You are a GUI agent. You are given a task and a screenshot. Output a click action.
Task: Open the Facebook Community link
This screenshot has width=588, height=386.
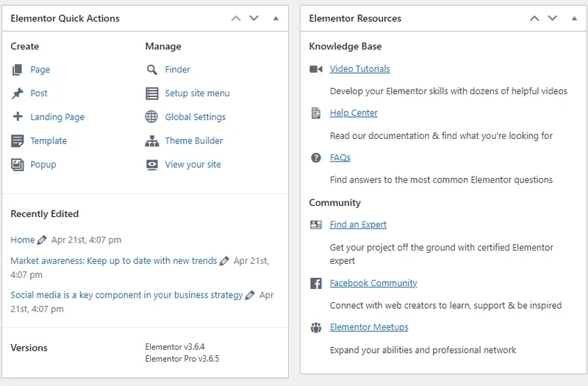373,283
